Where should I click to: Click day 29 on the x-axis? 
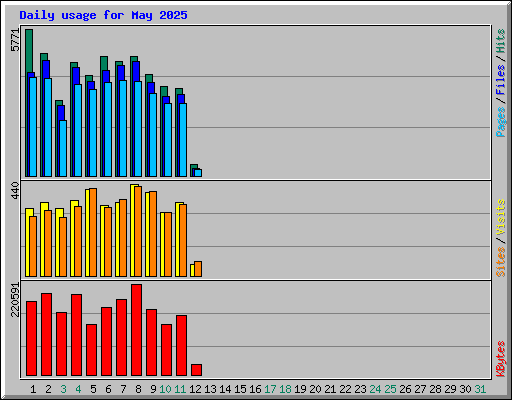(x=450, y=389)
